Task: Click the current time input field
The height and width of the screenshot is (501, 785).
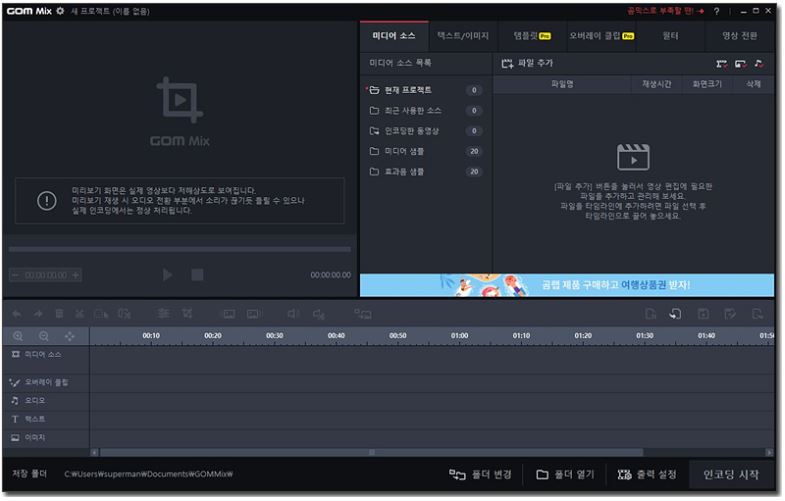Action: tap(46, 275)
